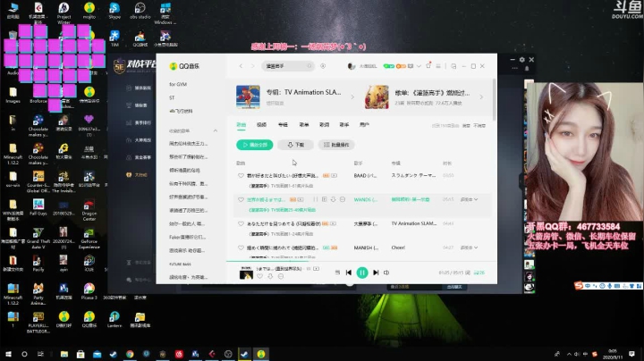Switch QQ Music to mini mode
Screen dimensions: 644x361
(x=453, y=66)
